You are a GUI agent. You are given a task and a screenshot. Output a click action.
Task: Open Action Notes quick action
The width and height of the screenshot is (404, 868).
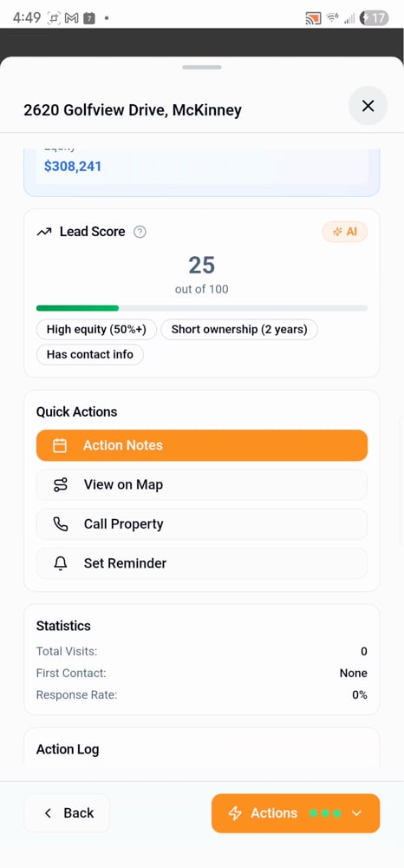click(x=202, y=445)
